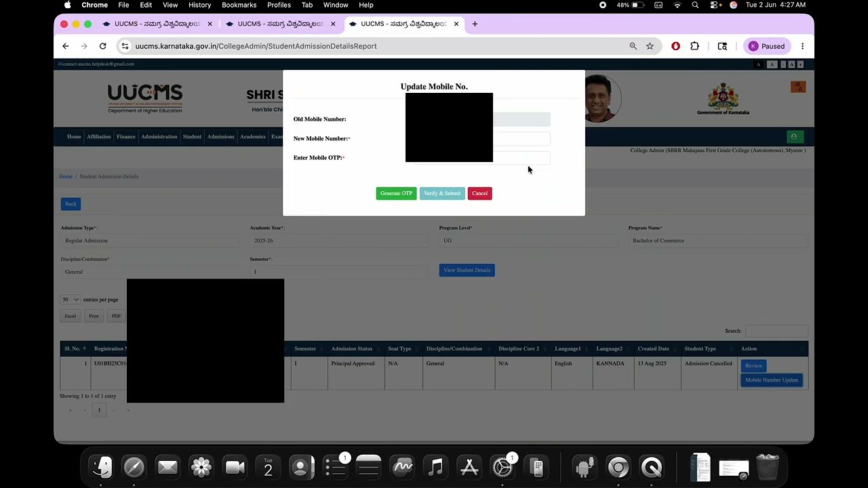Cancel the Update Mobile No. dialog
Image resolution: width=868 pixels, height=488 pixels.
pos(479,193)
